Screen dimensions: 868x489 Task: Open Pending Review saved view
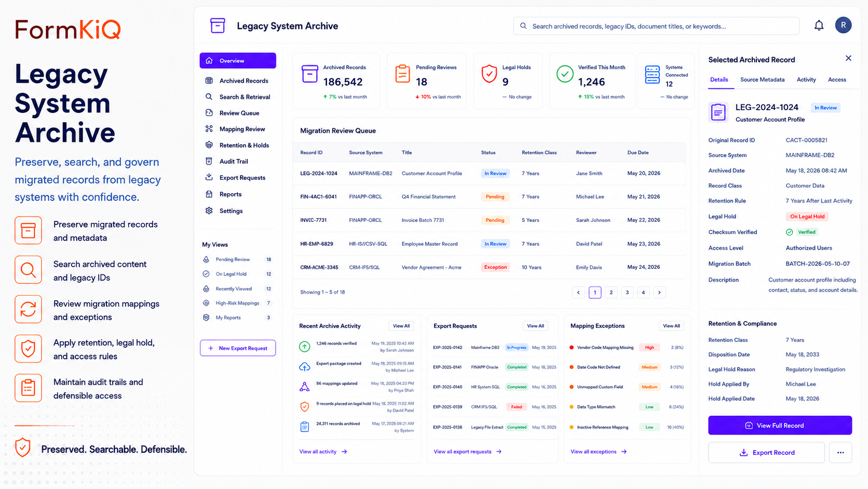click(x=237, y=259)
